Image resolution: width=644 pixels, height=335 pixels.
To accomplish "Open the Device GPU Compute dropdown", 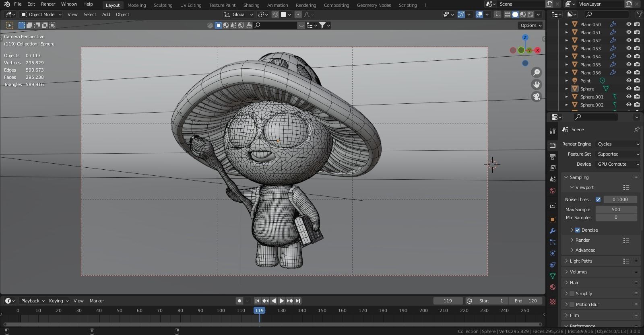I will click(618, 164).
